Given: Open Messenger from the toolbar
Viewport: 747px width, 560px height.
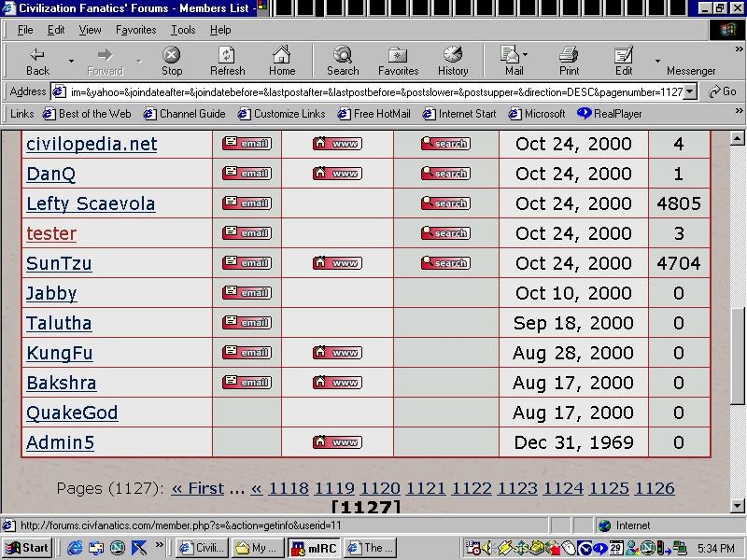Looking at the screenshot, I should tap(691, 71).
